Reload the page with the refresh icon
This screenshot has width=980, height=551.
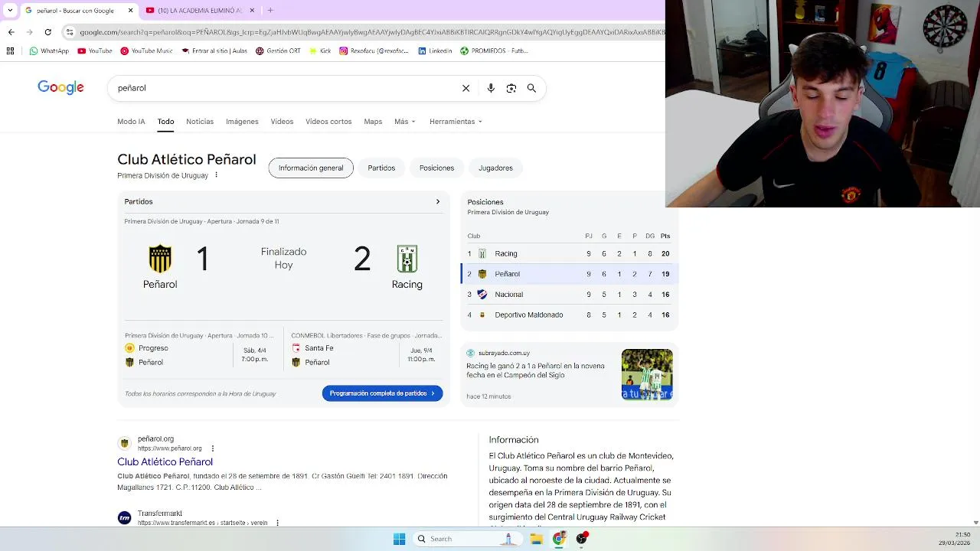tap(47, 32)
